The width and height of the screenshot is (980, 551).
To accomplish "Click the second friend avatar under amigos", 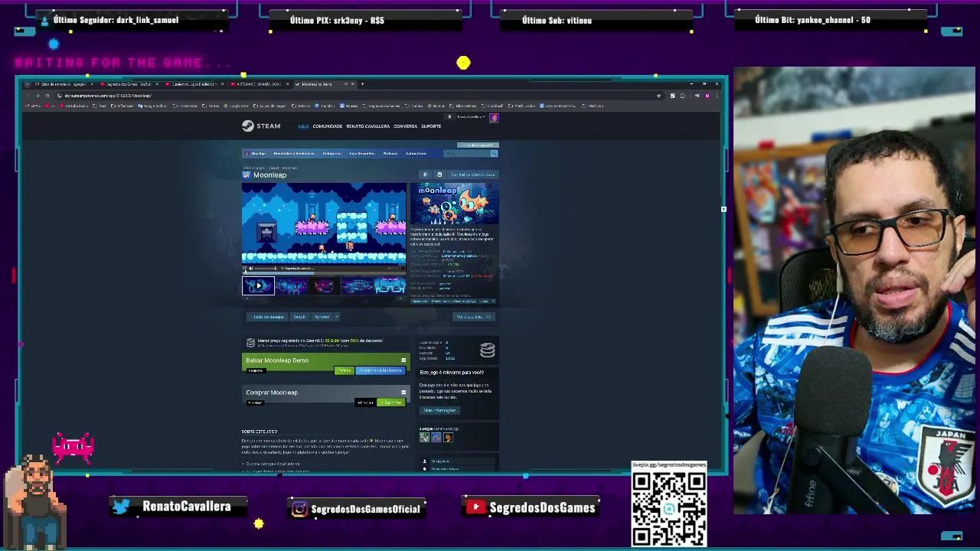I will pyautogui.click(x=436, y=438).
